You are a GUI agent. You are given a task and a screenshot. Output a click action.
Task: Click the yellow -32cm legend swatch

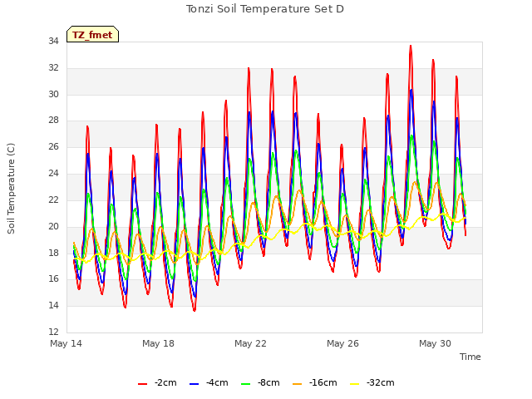click(x=355, y=384)
